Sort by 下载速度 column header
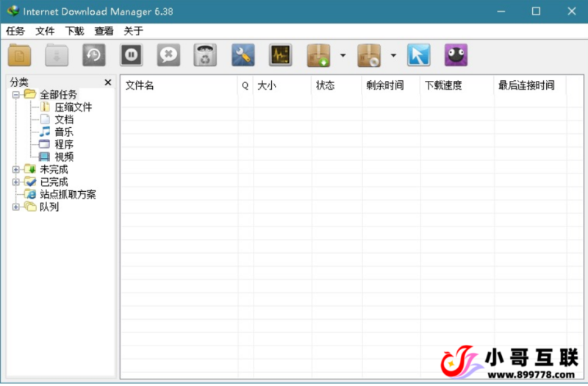The image size is (588, 386). 457,85
